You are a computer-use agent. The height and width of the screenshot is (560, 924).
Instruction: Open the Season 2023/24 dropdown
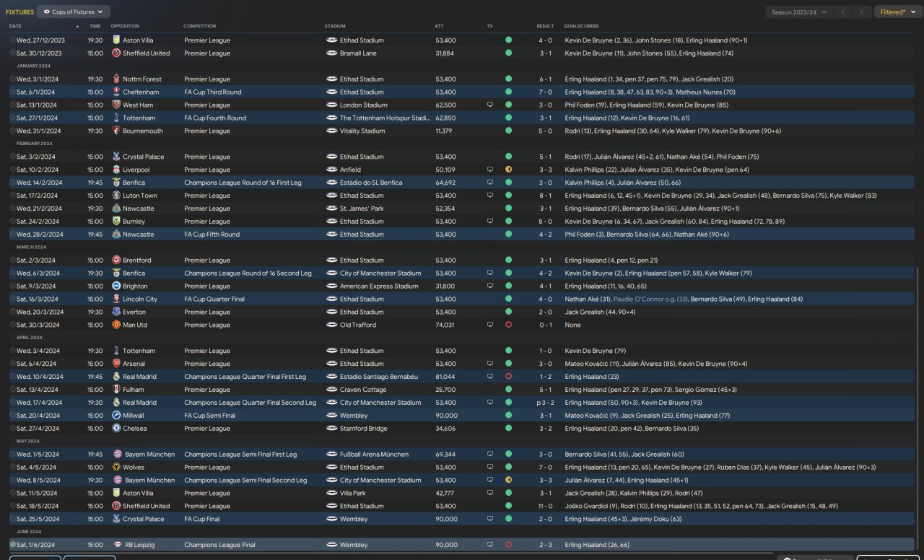798,12
